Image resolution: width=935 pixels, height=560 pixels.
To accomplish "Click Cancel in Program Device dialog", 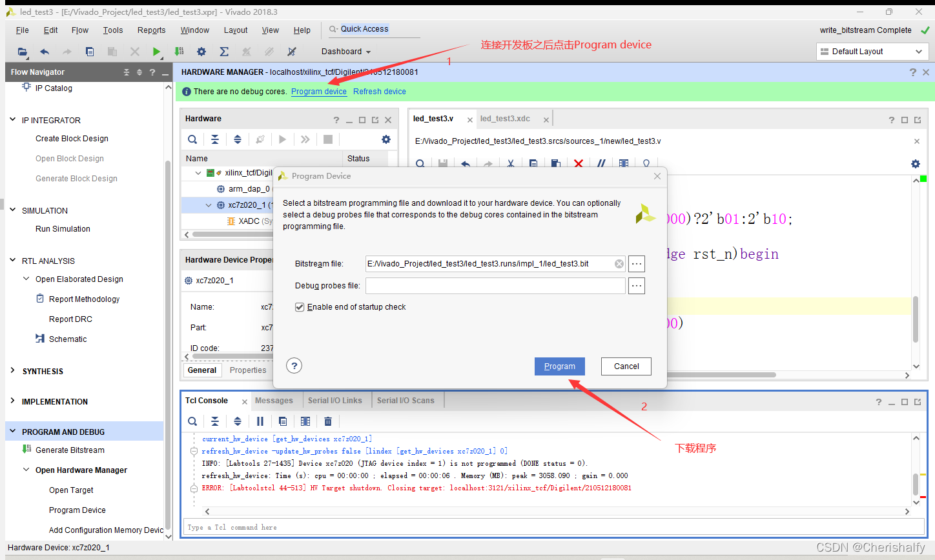I will [x=626, y=366].
